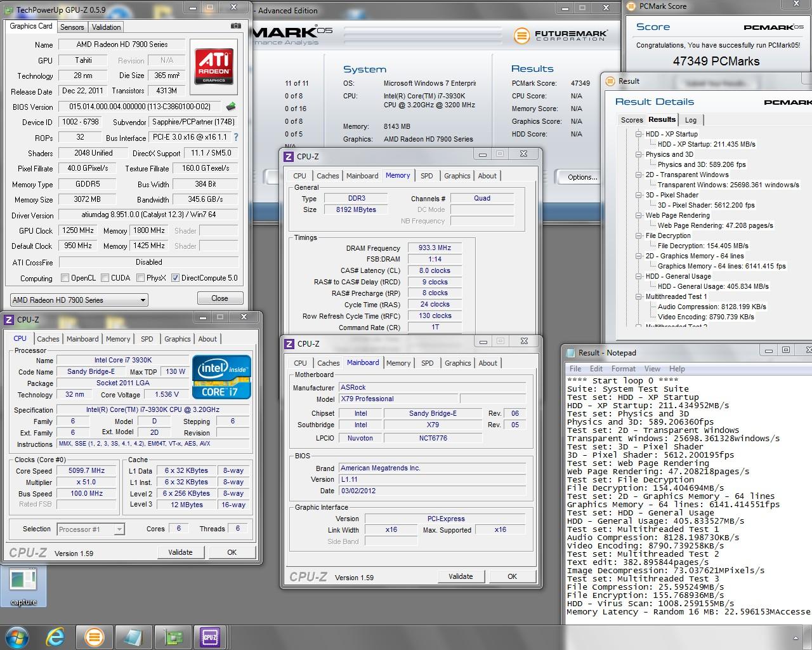Collapse the 3D - Pixel Shader node
The image size is (812, 650).
[x=639, y=195]
